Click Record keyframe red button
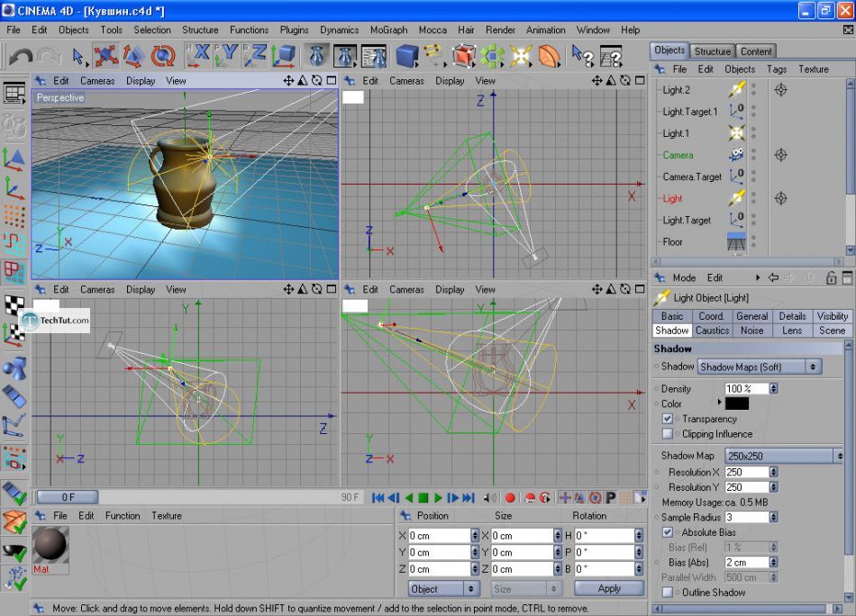856x616 pixels. click(x=510, y=498)
